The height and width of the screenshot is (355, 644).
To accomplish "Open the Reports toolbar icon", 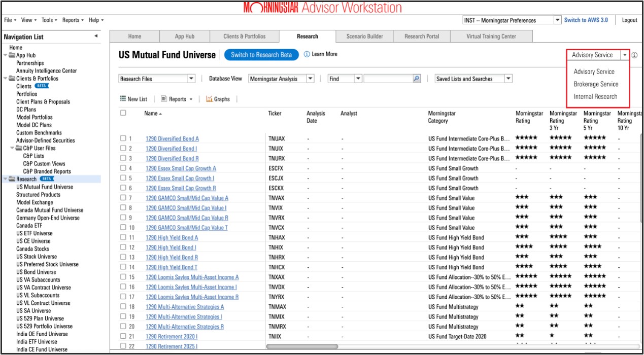I will 164,99.
